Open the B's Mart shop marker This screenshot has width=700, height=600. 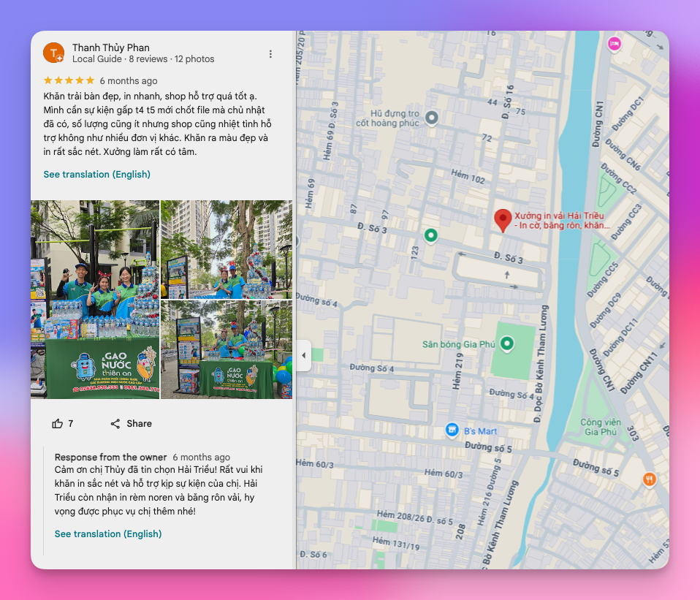452,430
